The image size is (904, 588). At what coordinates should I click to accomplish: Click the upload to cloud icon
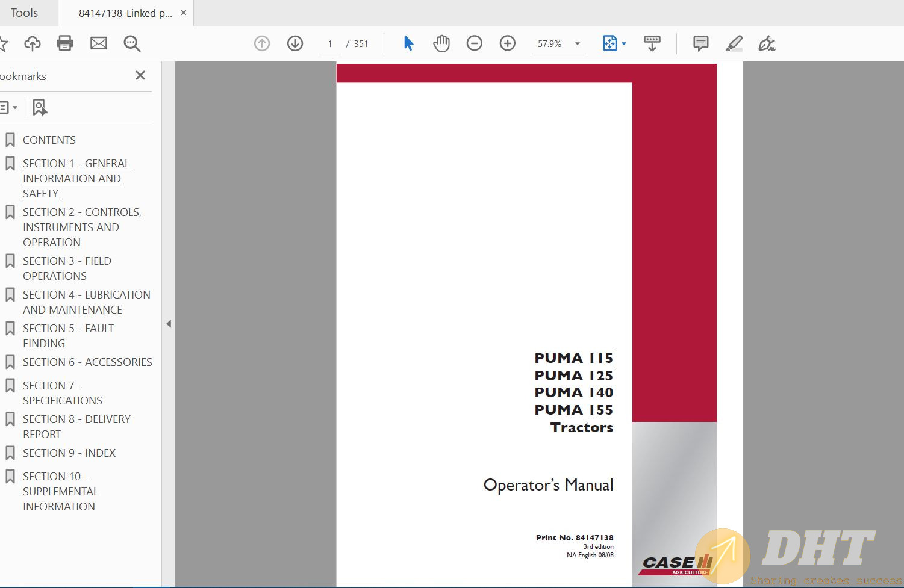tap(33, 43)
